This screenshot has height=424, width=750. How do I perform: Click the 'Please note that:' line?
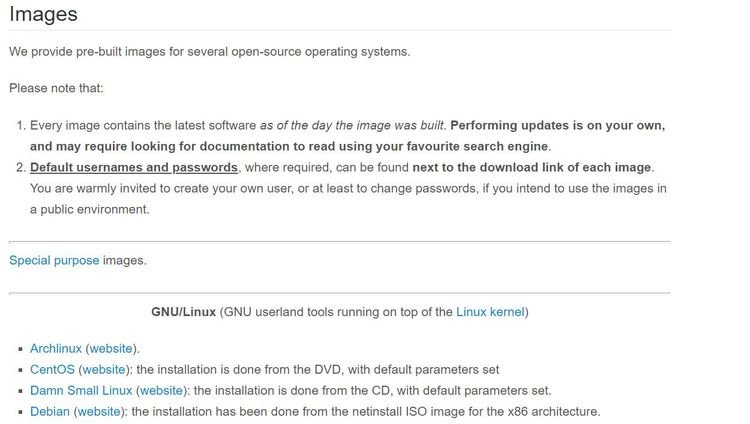(56, 88)
